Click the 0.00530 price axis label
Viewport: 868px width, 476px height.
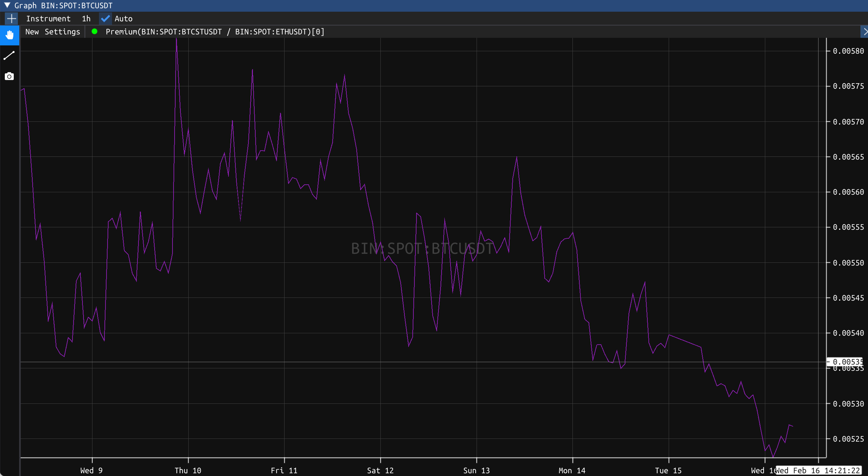(848, 404)
